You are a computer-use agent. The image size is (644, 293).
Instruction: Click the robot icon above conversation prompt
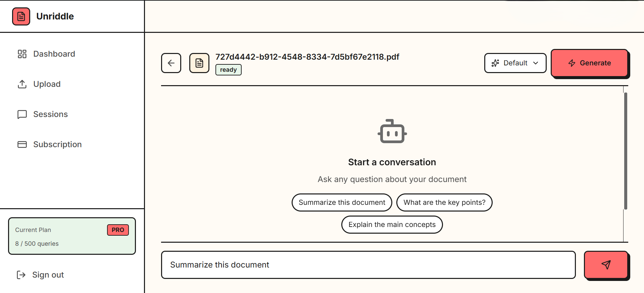[392, 131]
